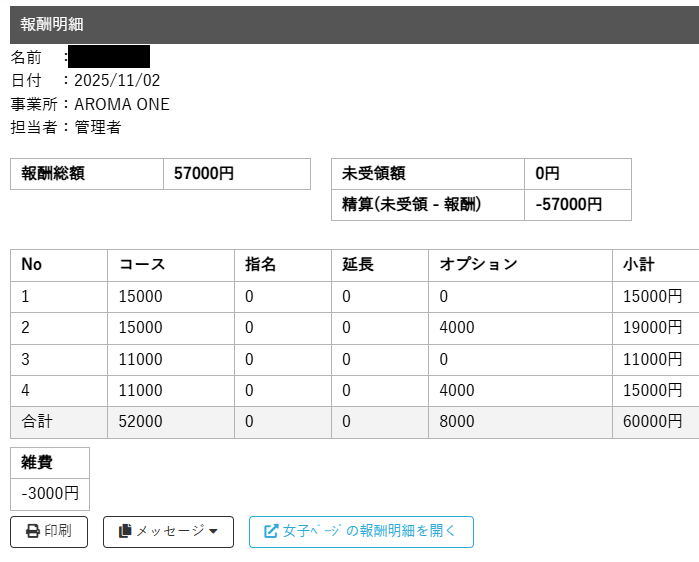Click the 合計 row option total 8000
699x562 pixels.
click(x=457, y=422)
